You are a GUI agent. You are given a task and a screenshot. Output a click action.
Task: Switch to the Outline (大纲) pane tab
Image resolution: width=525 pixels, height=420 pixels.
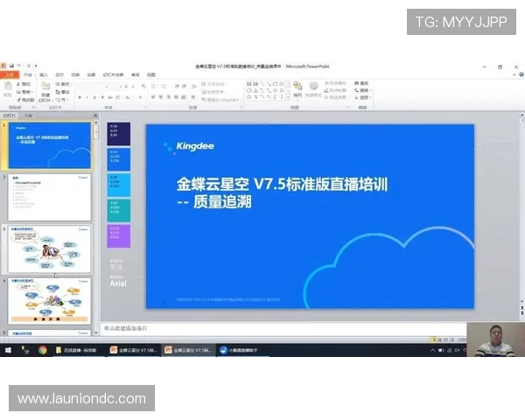click(x=28, y=115)
